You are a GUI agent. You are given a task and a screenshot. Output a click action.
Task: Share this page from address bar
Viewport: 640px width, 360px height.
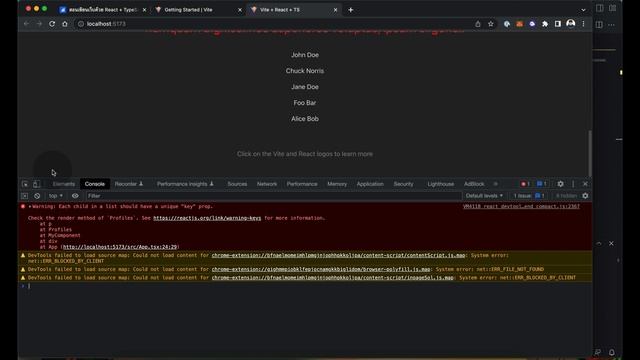(x=478, y=24)
